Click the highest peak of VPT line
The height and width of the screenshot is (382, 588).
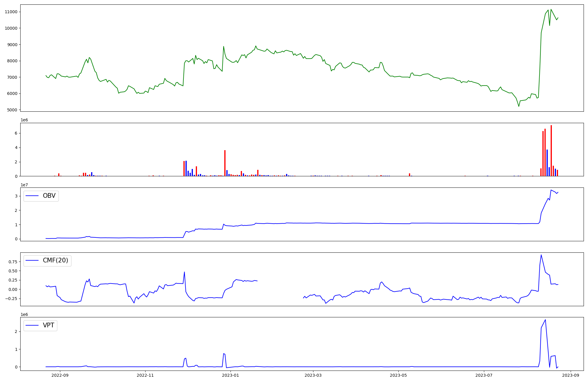(x=545, y=320)
